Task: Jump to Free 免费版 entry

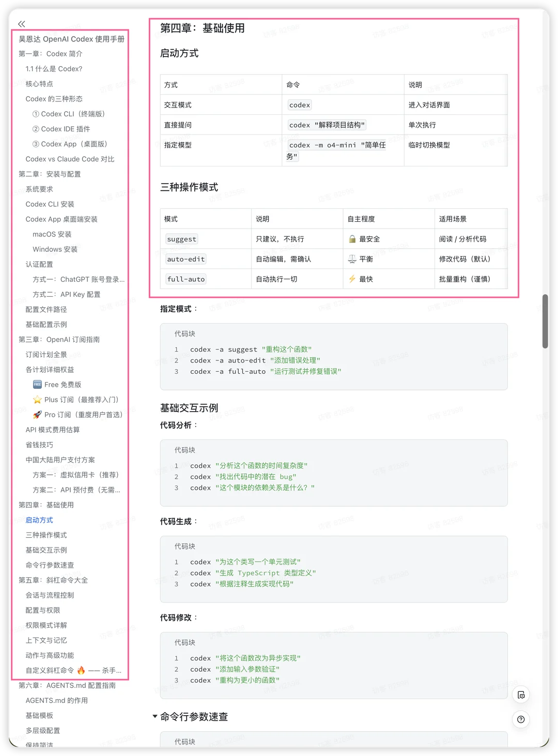Action: (x=57, y=384)
